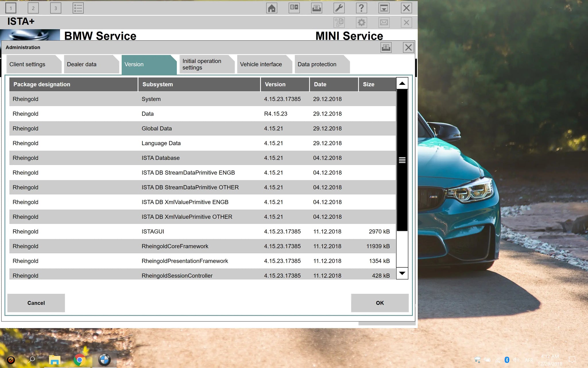Viewport: 588px width, 368px height.
Task: Close the Administration dialog
Action: tap(408, 47)
